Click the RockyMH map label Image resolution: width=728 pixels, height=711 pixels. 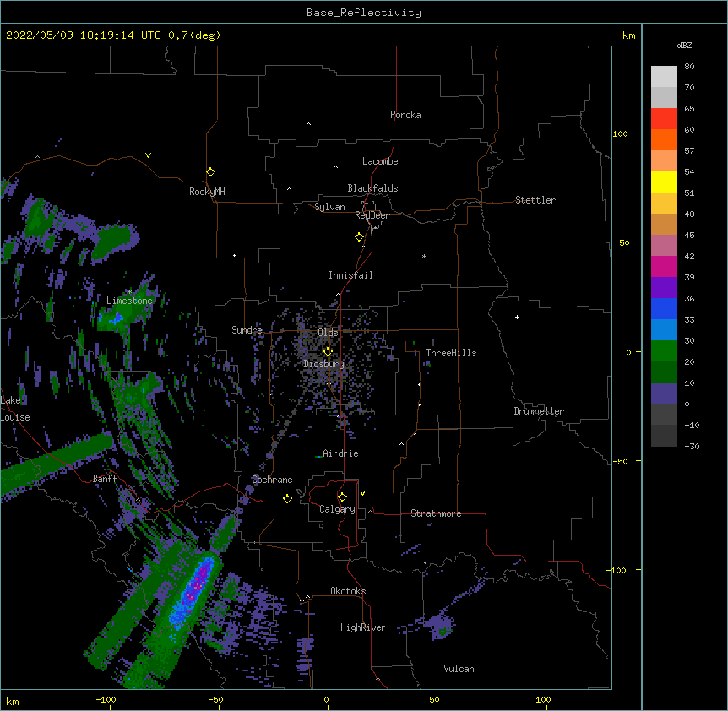coord(207,192)
